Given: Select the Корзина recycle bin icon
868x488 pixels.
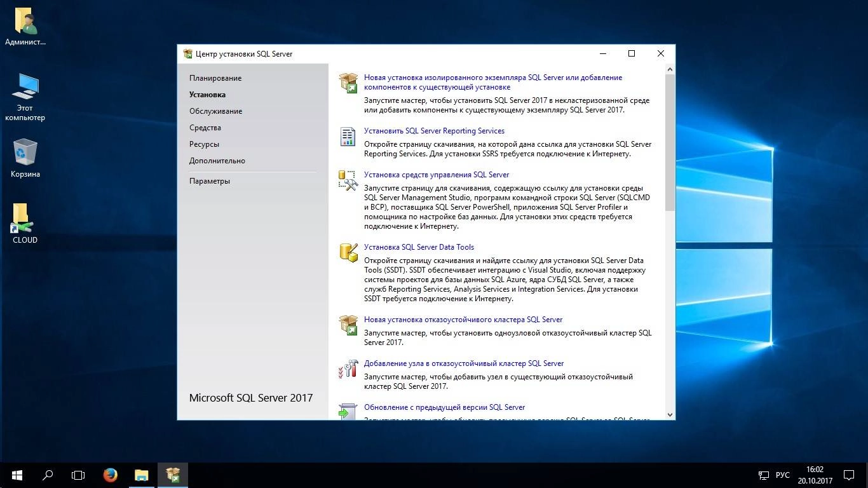Looking at the screenshot, I should [x=25, y=158].
